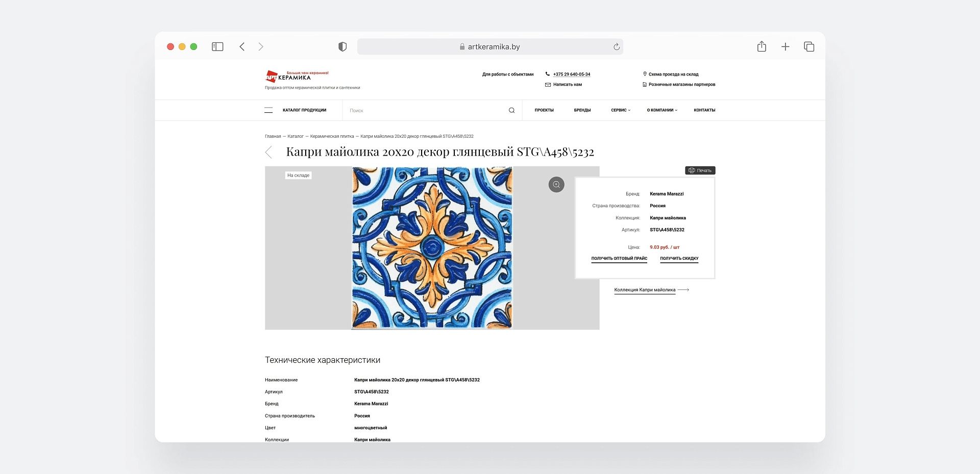Go back with browser back arrow
This screenshot has width=980, height=474.
coord(242,46)
